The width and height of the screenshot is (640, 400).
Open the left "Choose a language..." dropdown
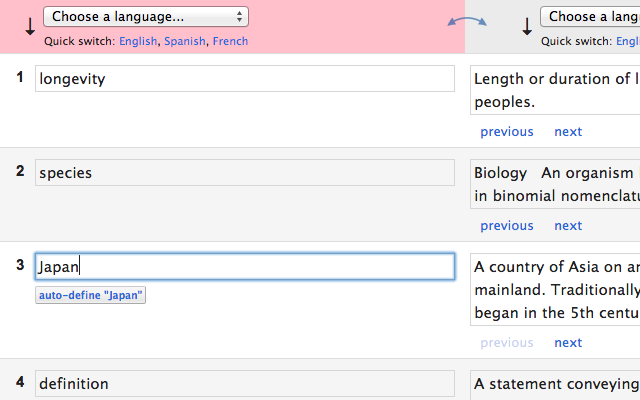(146, 17)
